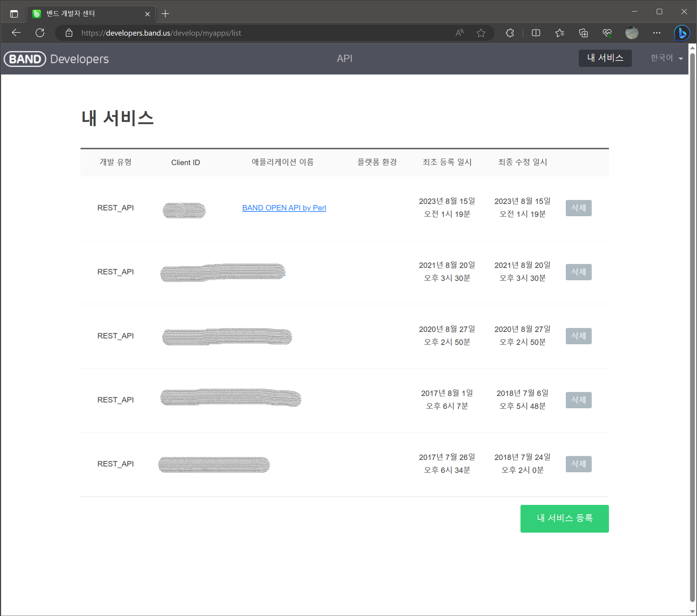Open Browser essentials heart icon
Image resolution: width=697 pixels, height=616 pixels.
click(x=607, y=33)
